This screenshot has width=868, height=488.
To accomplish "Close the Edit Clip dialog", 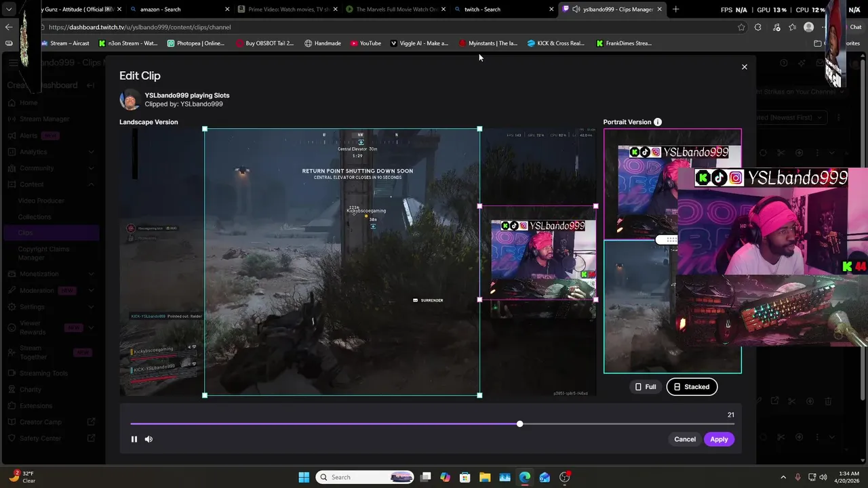I will 744,67.
